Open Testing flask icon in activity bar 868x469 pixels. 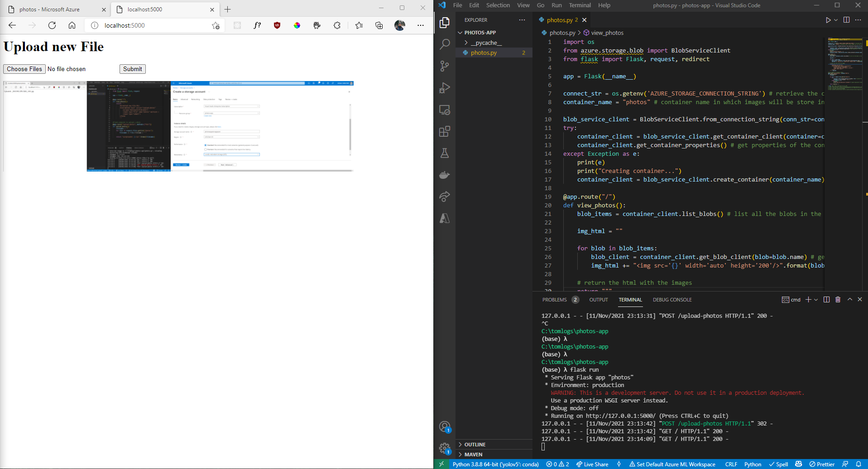445,153
